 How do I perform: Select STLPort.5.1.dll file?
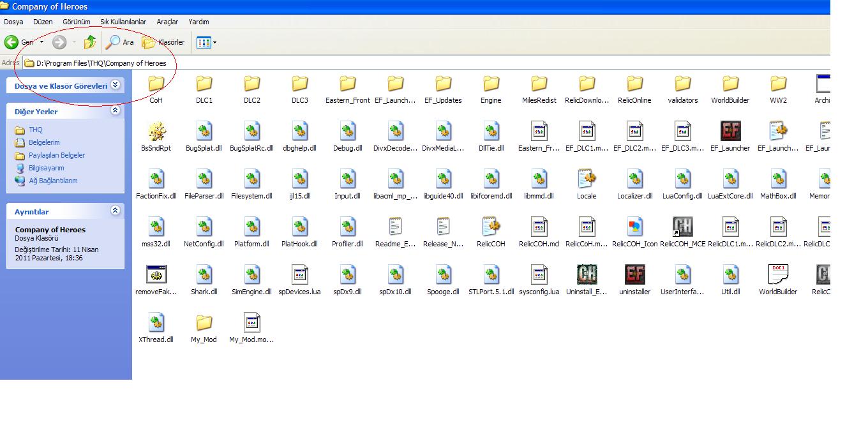[491, 281]
